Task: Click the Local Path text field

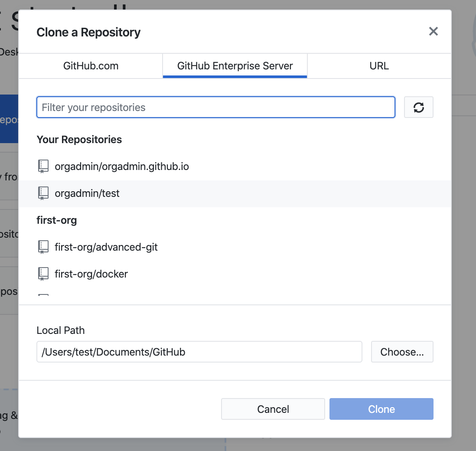Action: [199, 352]
